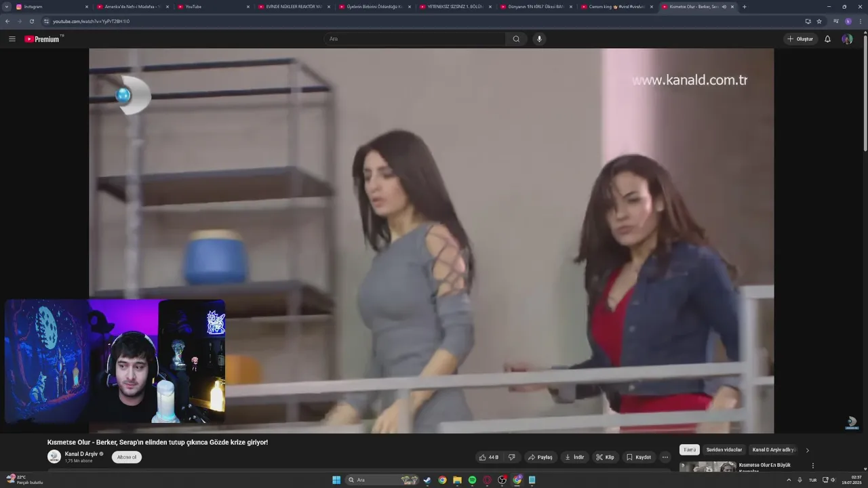Create a clip using Klip
868x488 pixels.
coord(605,457)
